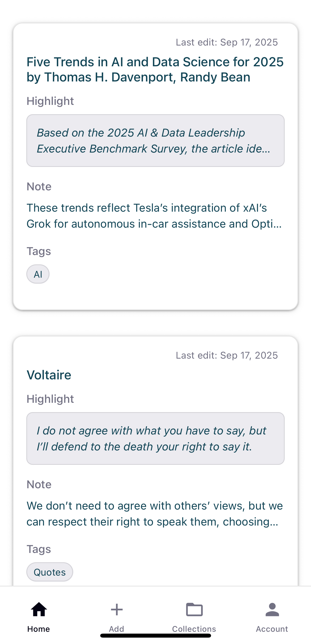Expand the truncated 2025 AI survey highlight
Viewport: 311px width, 644px height.
(155, 141)
